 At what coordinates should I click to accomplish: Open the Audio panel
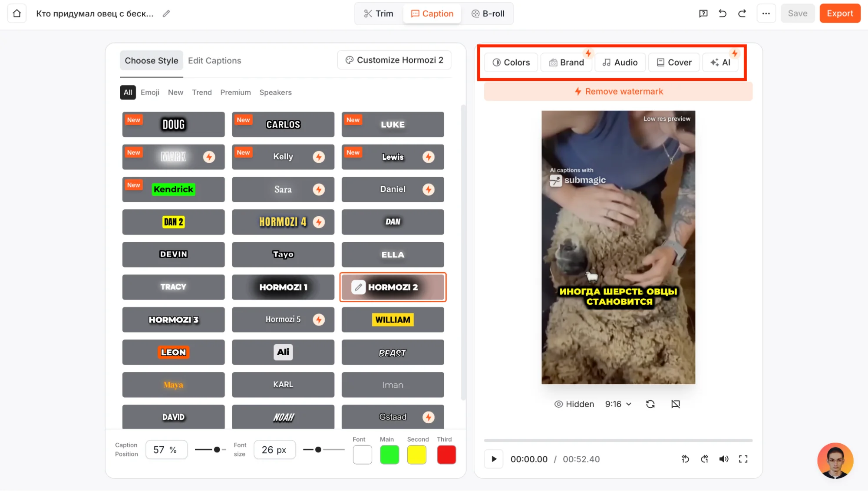tap(620, 63)
